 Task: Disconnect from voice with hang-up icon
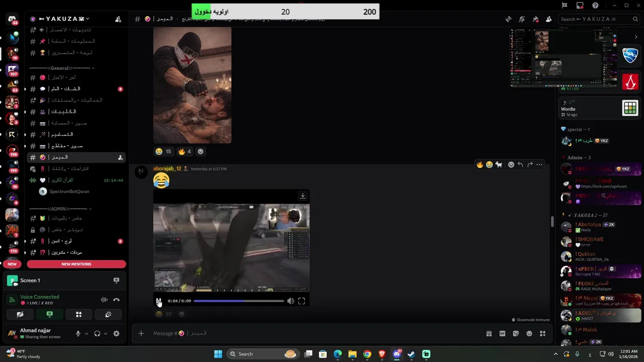pyautogui.click(x=116, y=300)
